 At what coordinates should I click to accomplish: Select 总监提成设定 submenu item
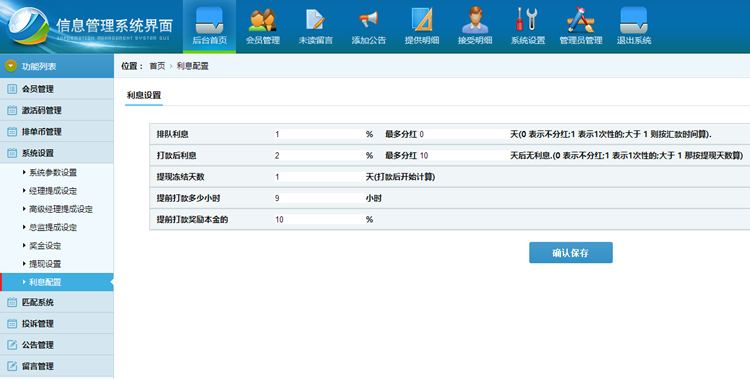(53, 227)
